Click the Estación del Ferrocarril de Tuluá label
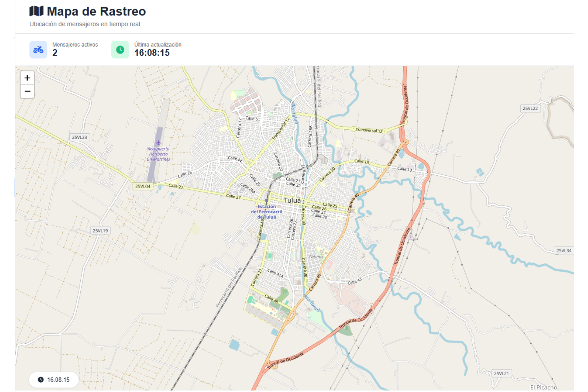Viewport: 588px width, 392px height. (267, 212)
